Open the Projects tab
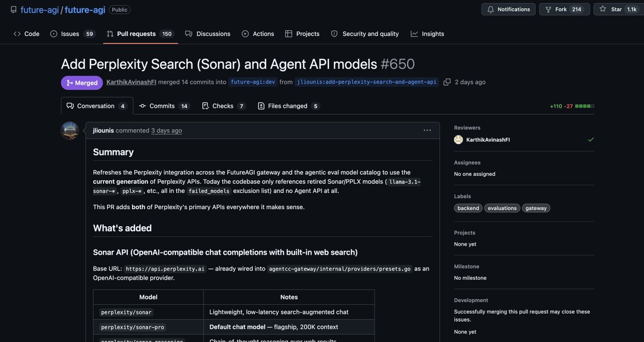This screenshot has width=644, height=342. [302, 34]
